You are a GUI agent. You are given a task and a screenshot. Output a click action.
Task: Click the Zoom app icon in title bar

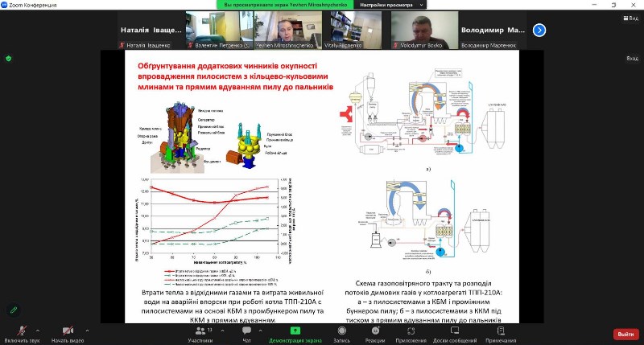(x=4, y=5)
